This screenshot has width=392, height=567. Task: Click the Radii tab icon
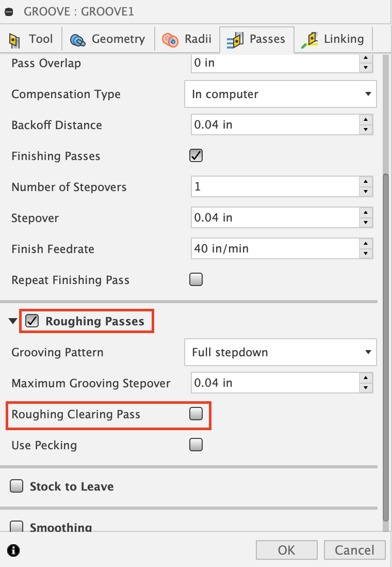pos(170,40)
